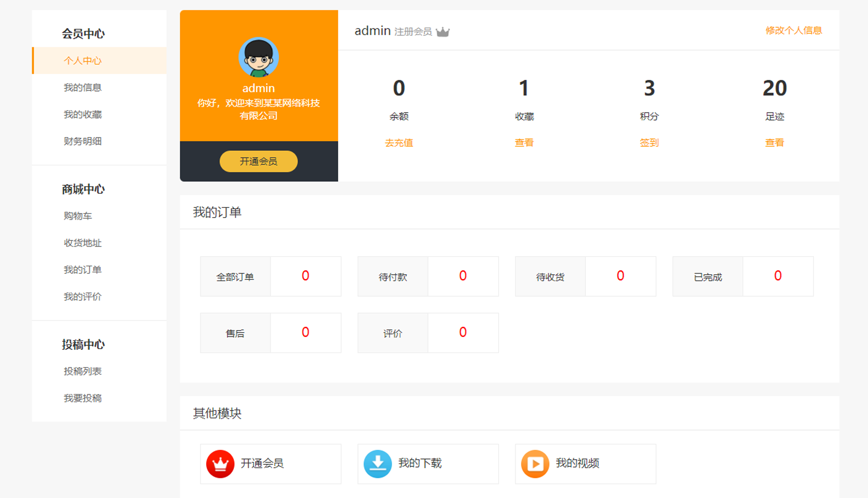The height and width of the screenshot is (498, 868).
Task: Click the 商城中心 sidebar heading
Action: (83, 189)
